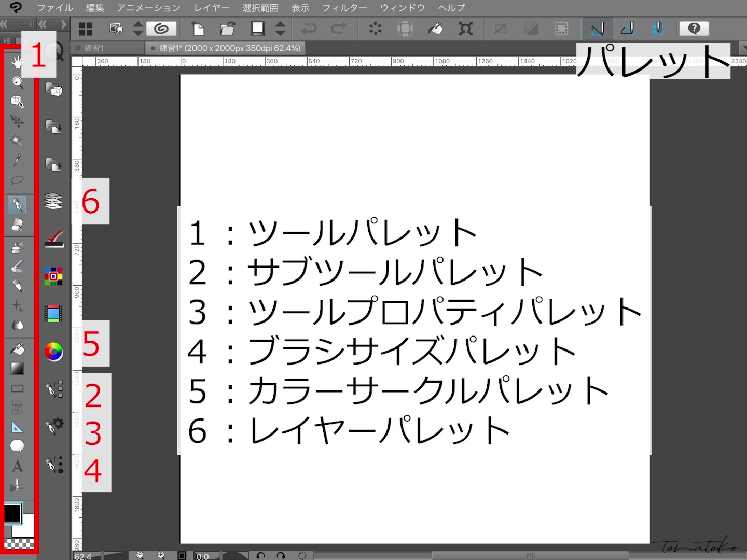Select the Eraser tool
The height and width of the screenshot is (560, 747).
[x=18, y=224]
